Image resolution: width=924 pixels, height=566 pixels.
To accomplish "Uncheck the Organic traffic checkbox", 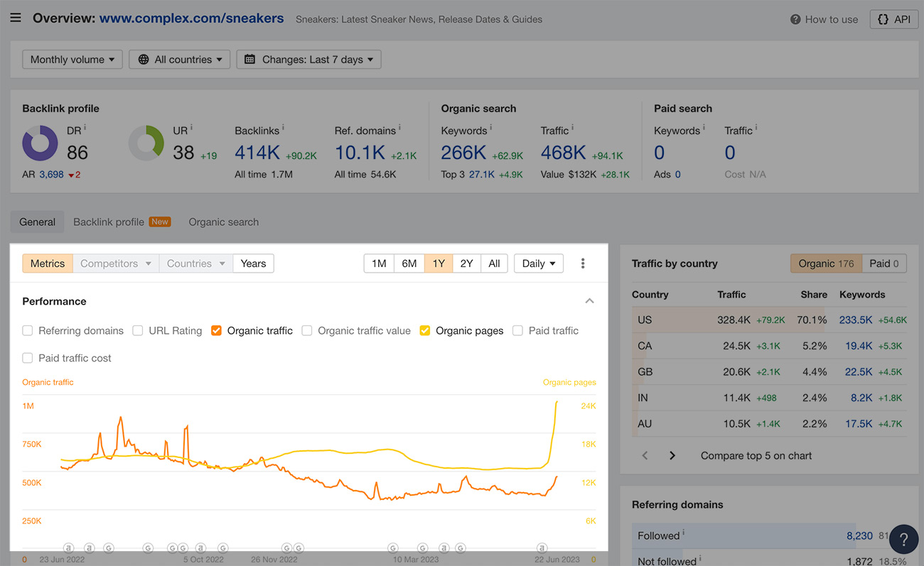I will point(217,331).
